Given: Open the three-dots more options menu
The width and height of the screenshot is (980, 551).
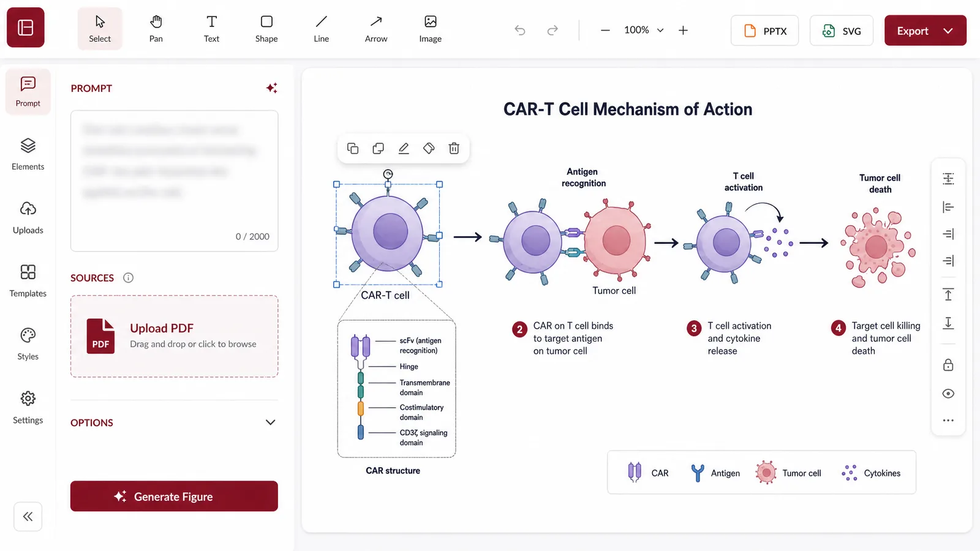Looking at the screenshot, I should (948, 421).
